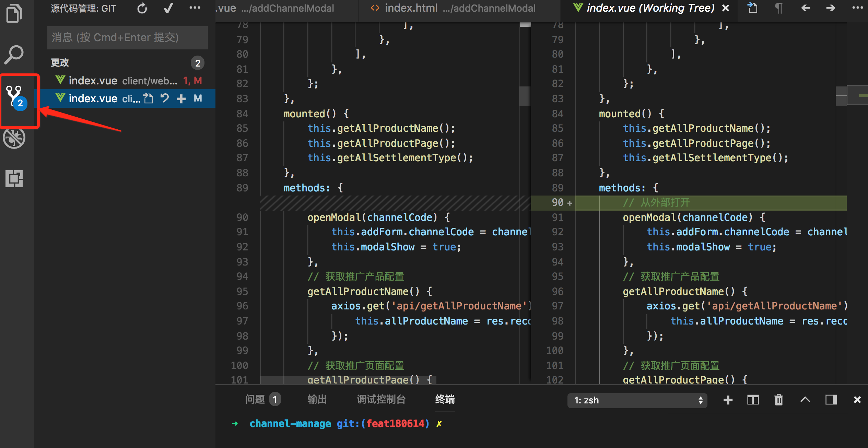Open source control more actions ellipsis

click(195, 8)
